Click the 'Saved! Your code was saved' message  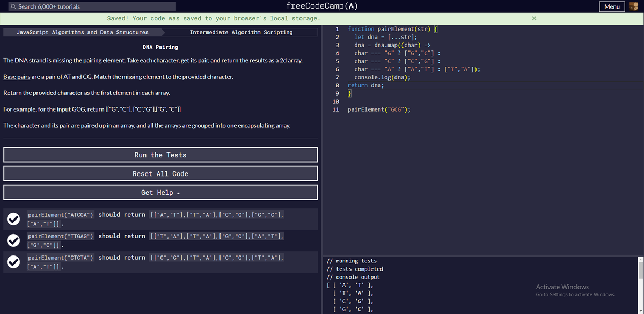pos(214,18)
